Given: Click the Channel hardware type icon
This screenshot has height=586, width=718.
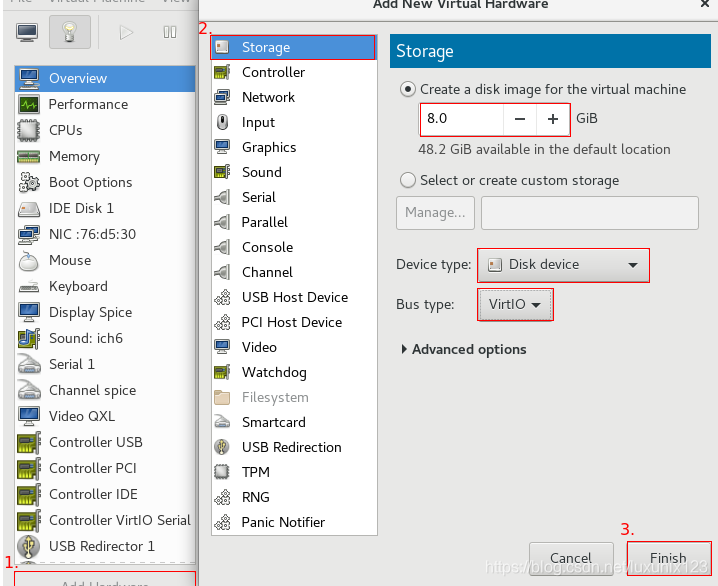Looking at the screenshot, I should tap(222, 272).
